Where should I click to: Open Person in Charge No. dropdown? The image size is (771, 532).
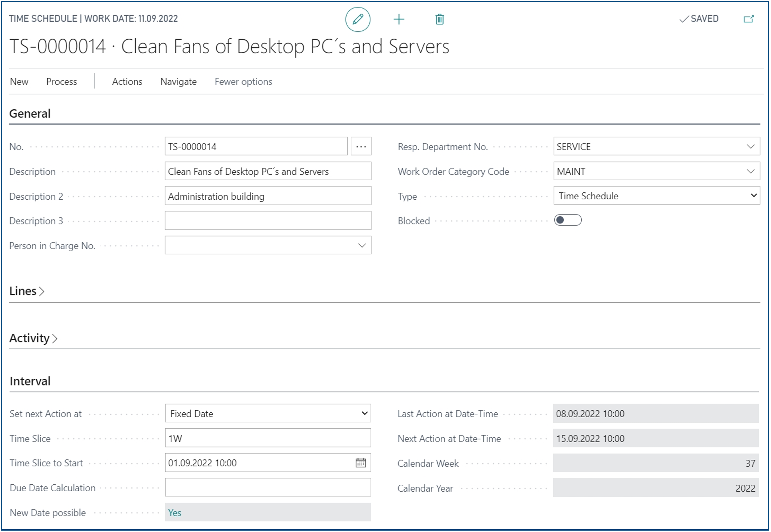point(362,245)
